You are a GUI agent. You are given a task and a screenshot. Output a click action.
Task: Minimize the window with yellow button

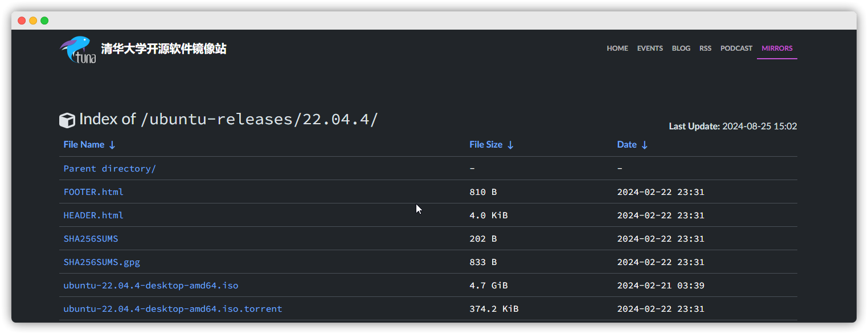click(x=33, y=21)
